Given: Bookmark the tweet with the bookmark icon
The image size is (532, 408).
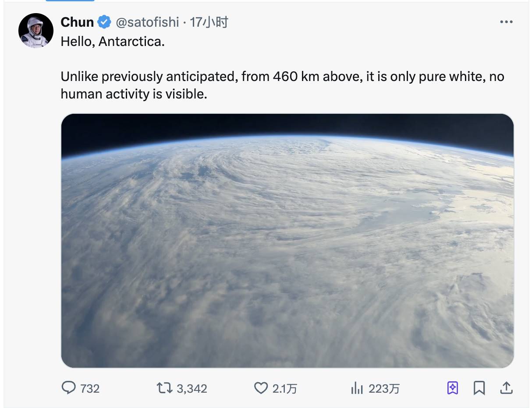Looking at the screenshot, I should [x=480, y=387].
